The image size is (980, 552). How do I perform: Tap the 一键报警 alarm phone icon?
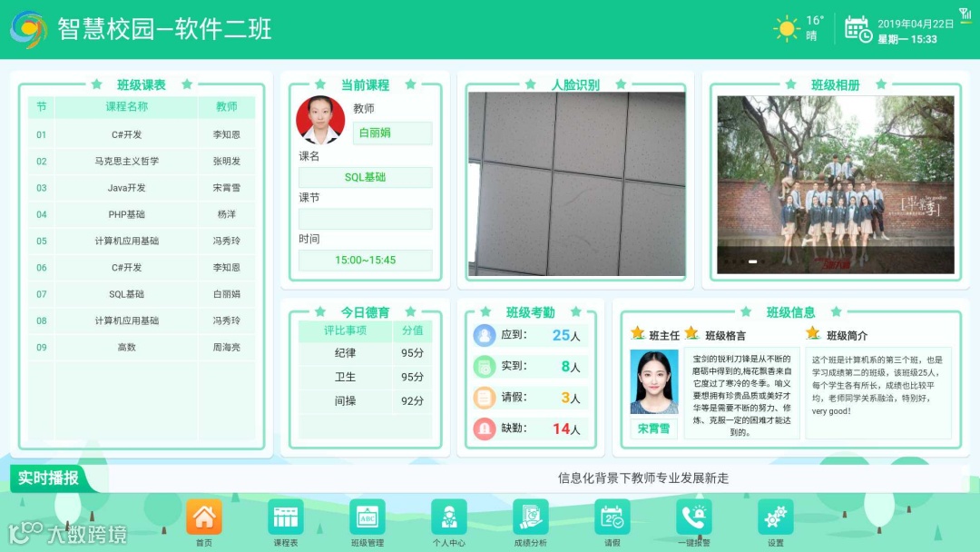[x=694, y=517]
